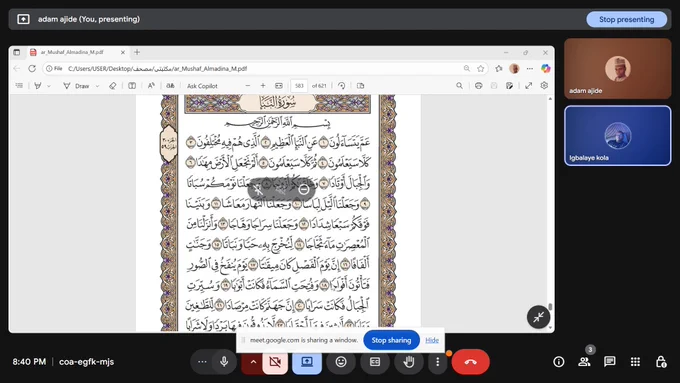This screenshot has height=383, width=680.
Task: Toggle the page view layout icon
Action: 132,86
